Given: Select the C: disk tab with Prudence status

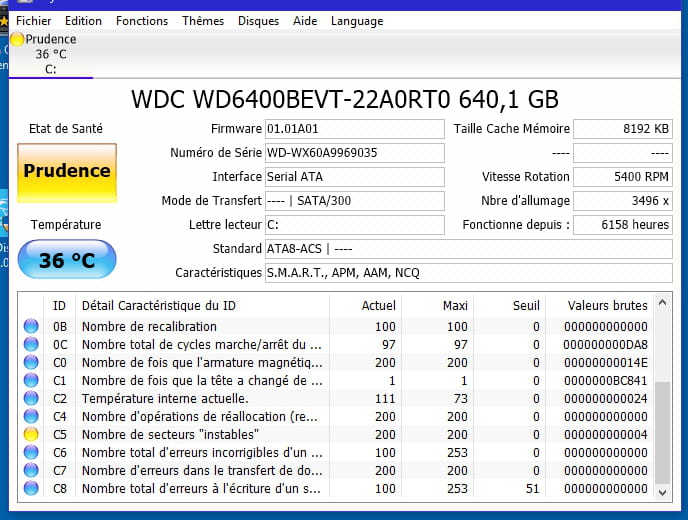Looking at the screenshot, I should 51,54.
